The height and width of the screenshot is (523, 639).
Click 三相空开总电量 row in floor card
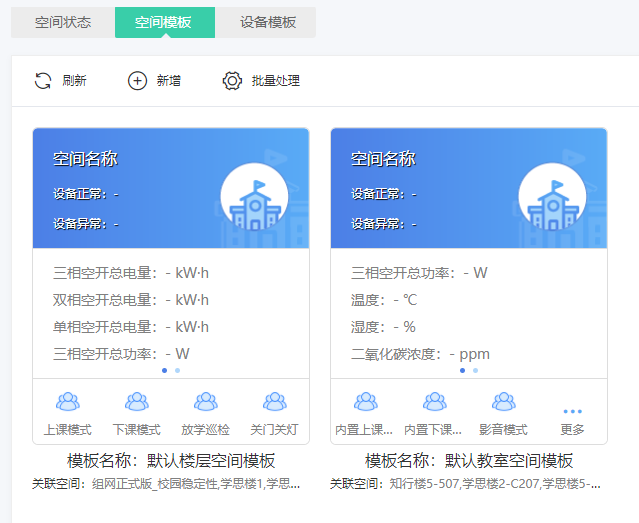pyautogui.click(x=131, y=273)
